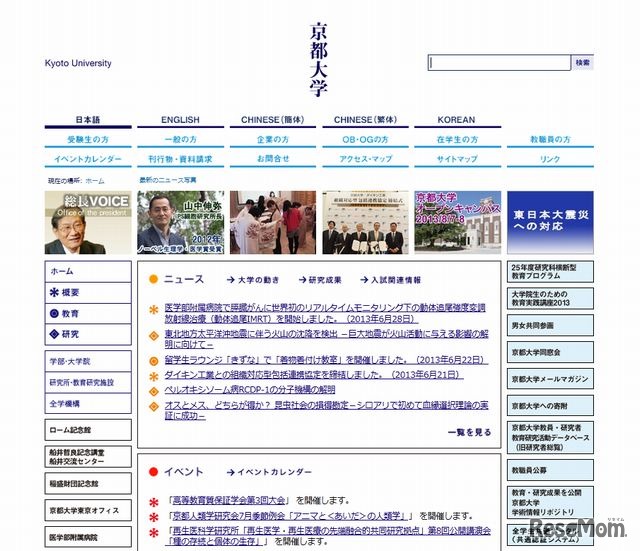
Task: Click red asterisk beside 高等教育質保証学会 event
Action: 153,502
